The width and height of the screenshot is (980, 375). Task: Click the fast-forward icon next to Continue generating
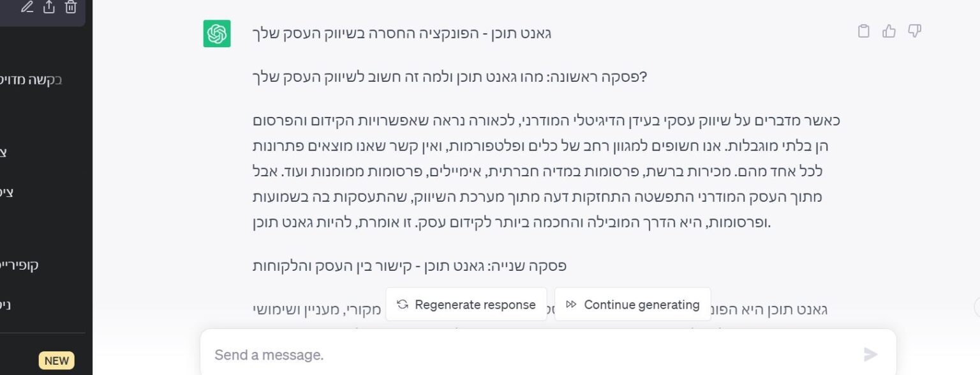[x=572, y=305]
